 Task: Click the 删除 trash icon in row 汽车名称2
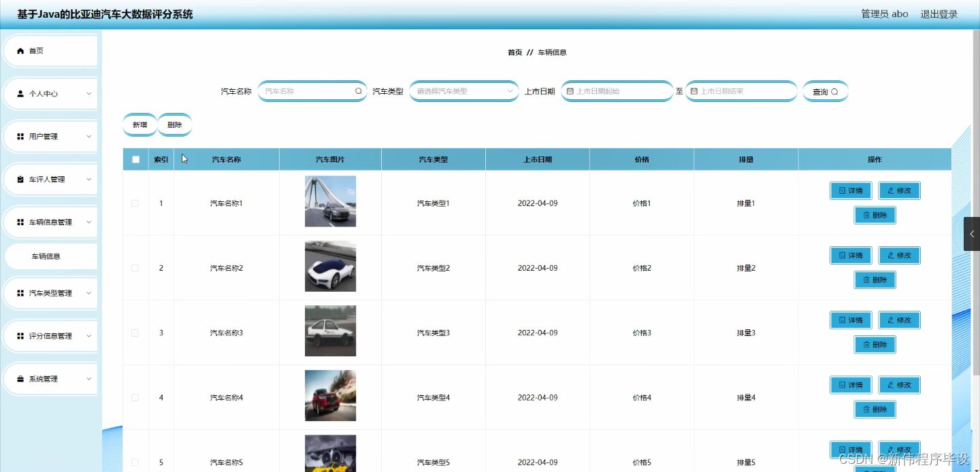[x=866, y=280]
